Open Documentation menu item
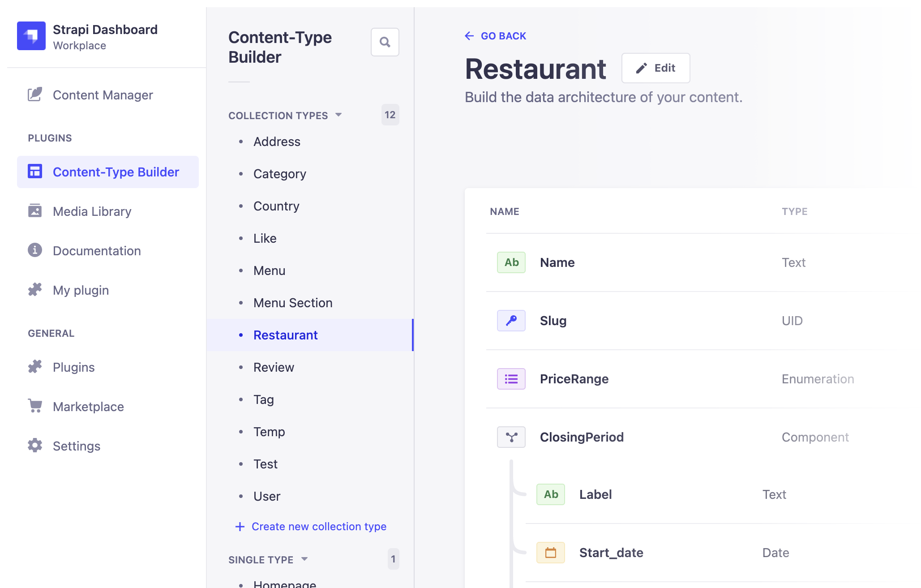The width and height of the screenshot is (921, 588). tap(108, 251)
